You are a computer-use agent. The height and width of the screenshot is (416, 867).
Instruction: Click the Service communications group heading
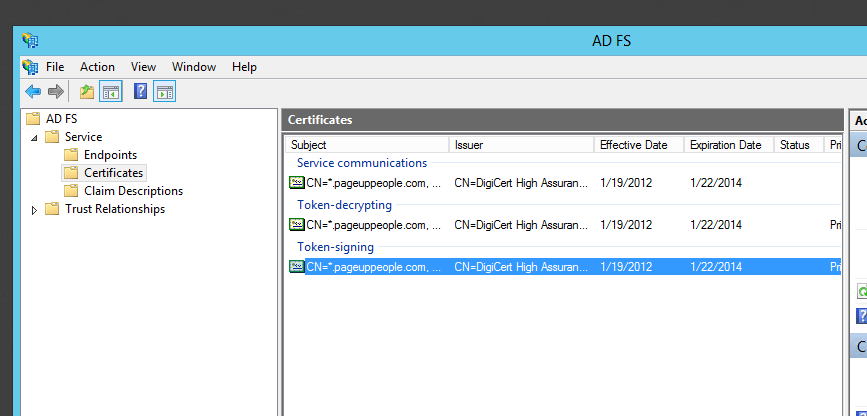[x=362, y=163]
